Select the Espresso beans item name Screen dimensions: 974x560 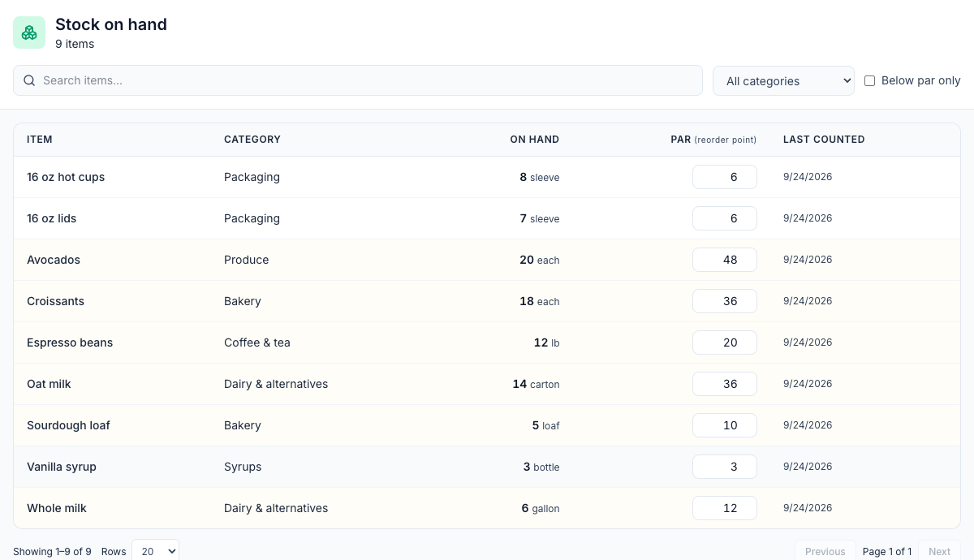pyautogui.click(x=70, y=342)
